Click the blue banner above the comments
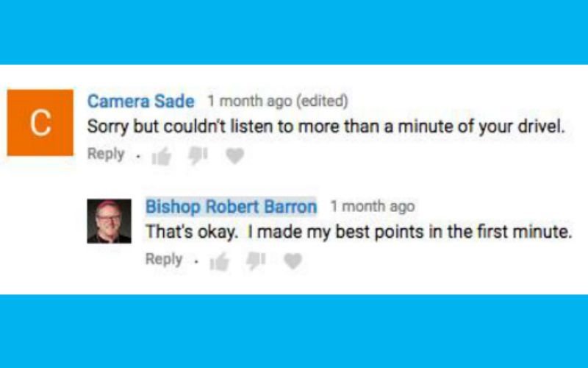The width and height of the screenshot is (588, 368). pyautogui.click(x=294, y=32)
